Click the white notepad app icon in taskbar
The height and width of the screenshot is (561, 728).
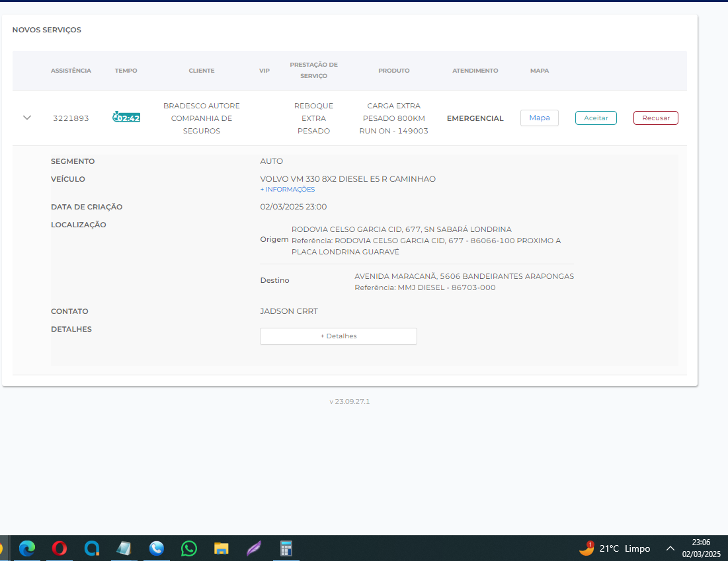coord(124,548)
